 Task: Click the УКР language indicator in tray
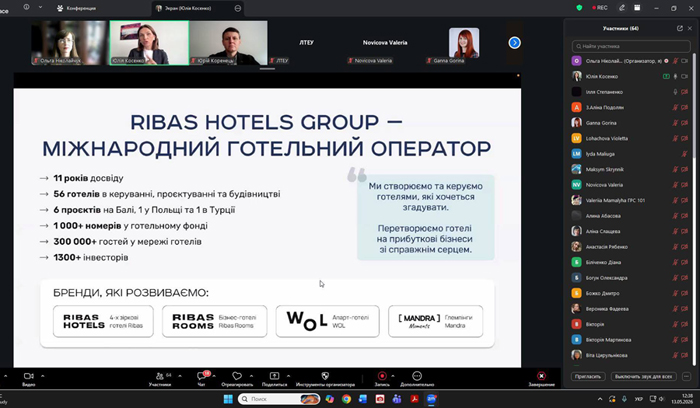(639, 399)
